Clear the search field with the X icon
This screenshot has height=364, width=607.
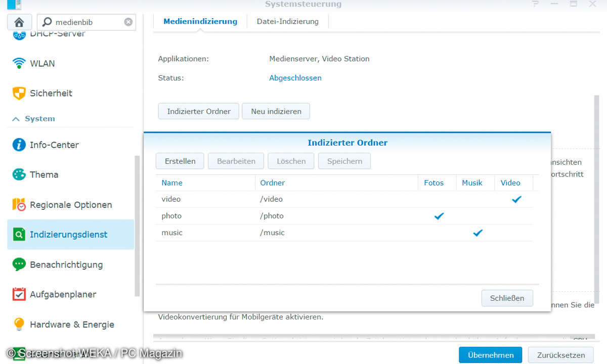coord(128,22)
